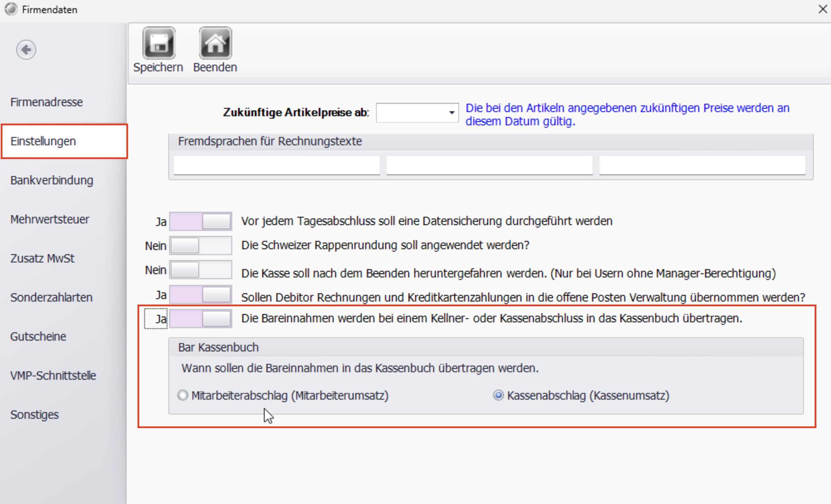Click the 'Wann sollen die Bareinnahmen' question text
The image size is (831, 504).
tap(360, 368)
